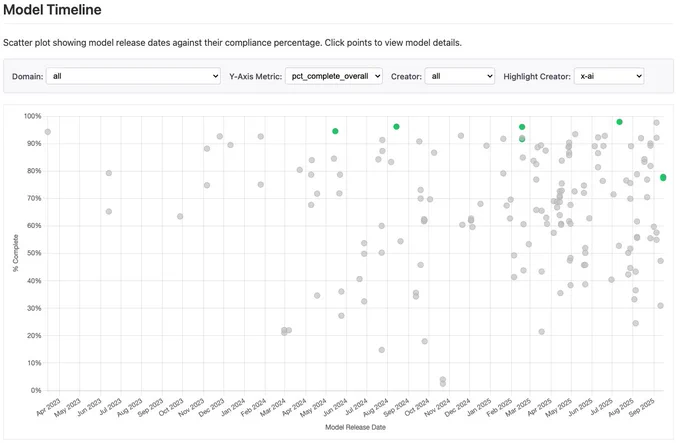
Task: Select the 75% gray point at November 2023
Action: [207, 185]
